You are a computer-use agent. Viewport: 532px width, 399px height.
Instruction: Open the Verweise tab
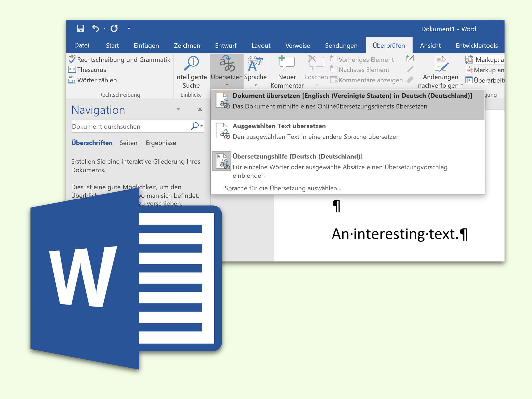click(x=298, y=45)
